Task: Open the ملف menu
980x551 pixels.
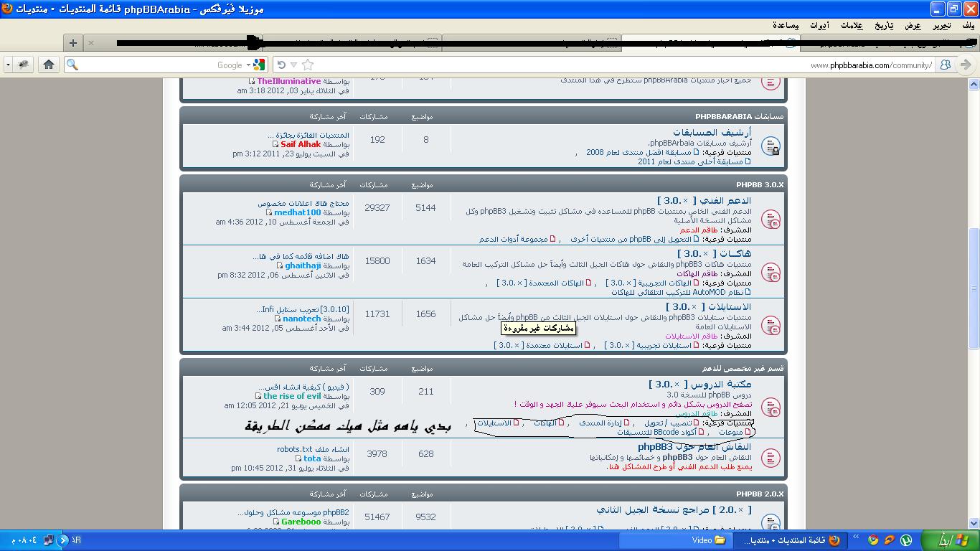Action: coord(968,25)
